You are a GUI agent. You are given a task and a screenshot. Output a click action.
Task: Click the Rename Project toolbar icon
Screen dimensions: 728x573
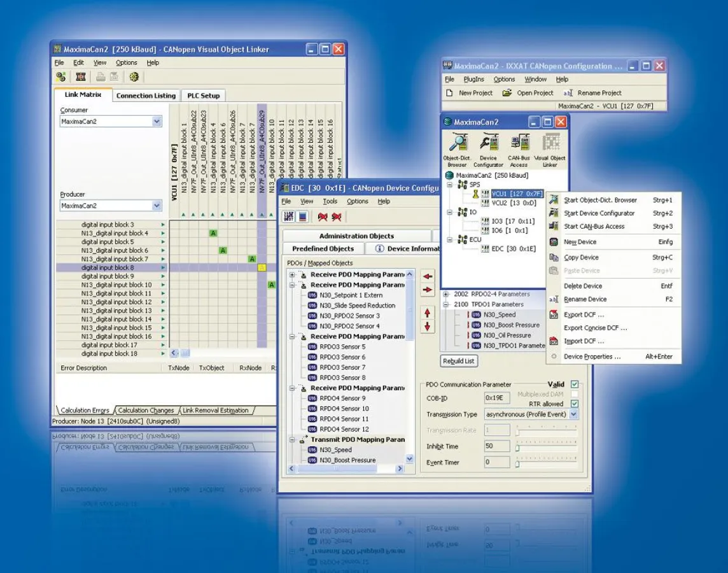568,93
